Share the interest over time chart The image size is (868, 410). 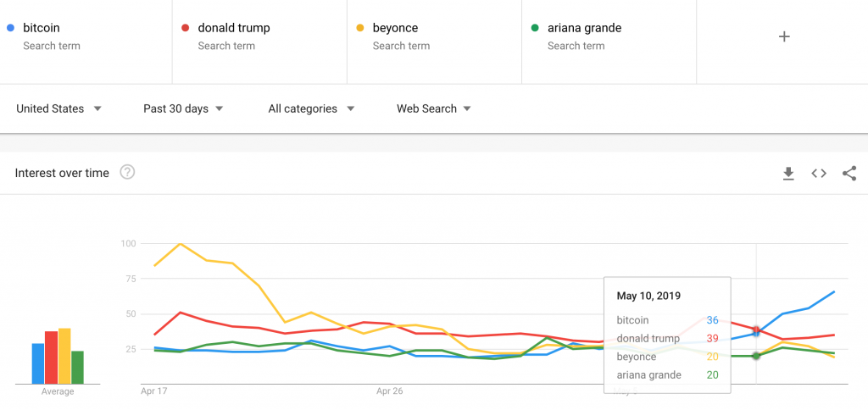tap(849, 174)
